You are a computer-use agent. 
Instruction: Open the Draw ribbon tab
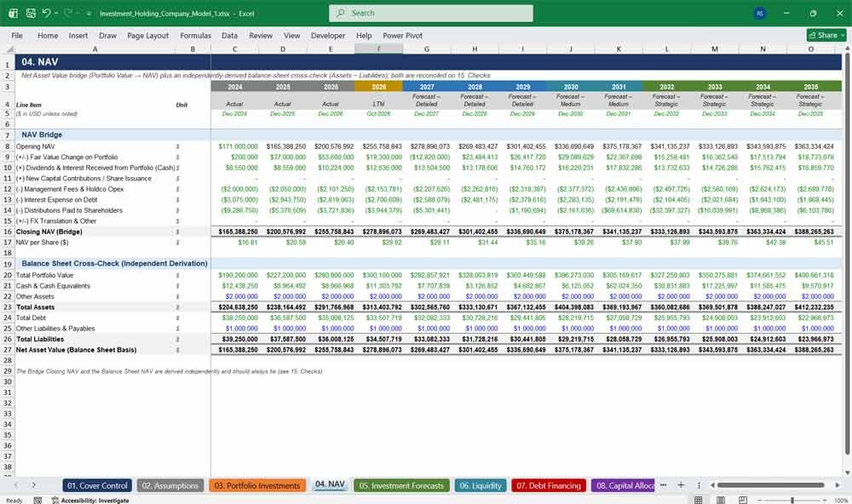(x=107, y=35)
